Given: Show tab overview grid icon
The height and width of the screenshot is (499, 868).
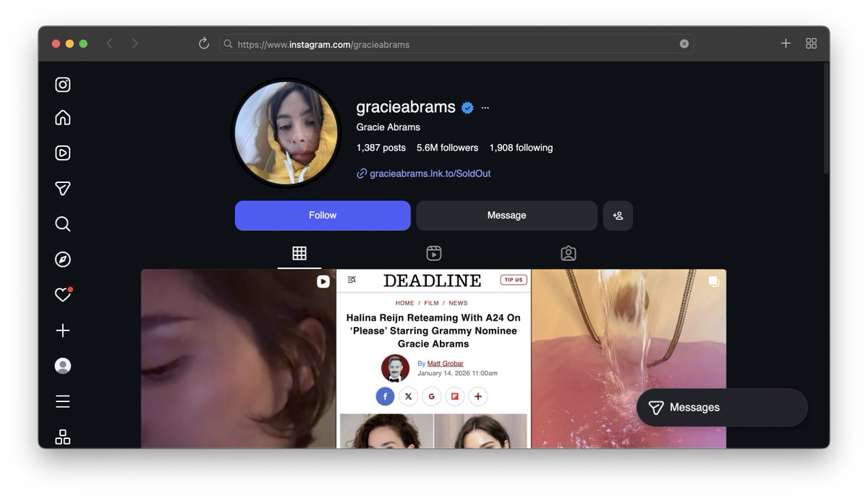Looking at the screenshot, I should [812, 43].
